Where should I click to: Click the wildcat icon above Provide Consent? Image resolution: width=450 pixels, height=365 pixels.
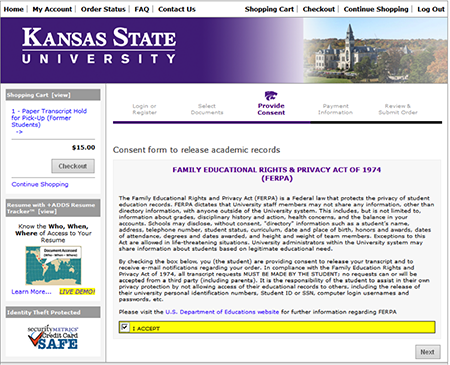271,96
